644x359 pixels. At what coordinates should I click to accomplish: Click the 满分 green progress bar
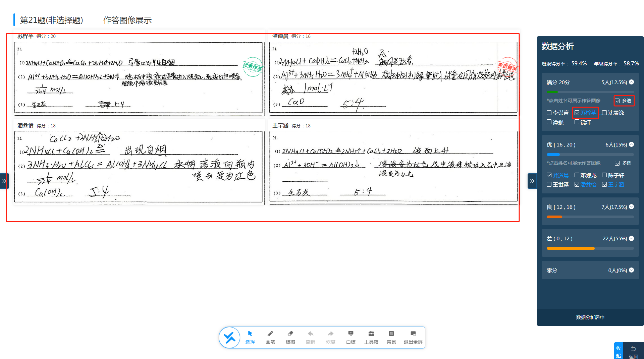(590, 92)
